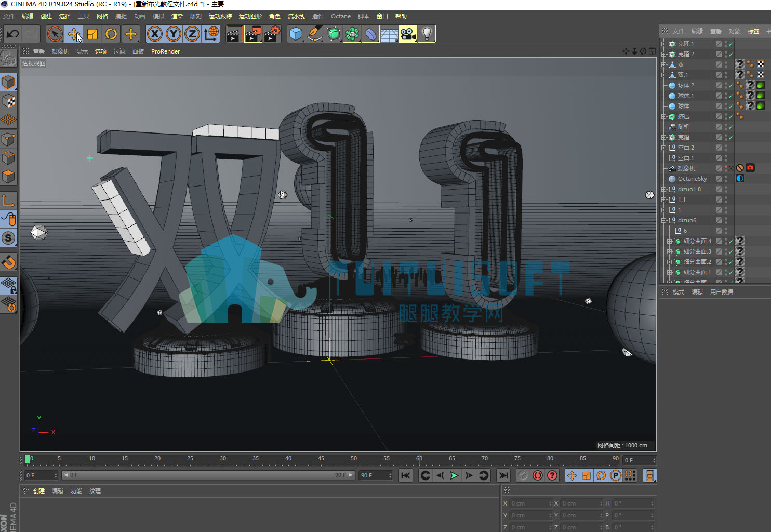Image resolution: width=771 pixels, height=532 pixels.
Task: Add a Light object
Action: click(427, 34)
